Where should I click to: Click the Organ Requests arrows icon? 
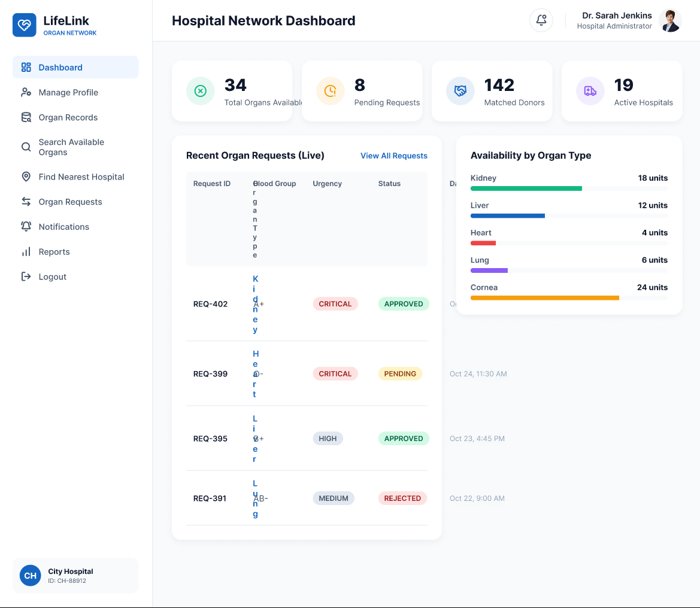(x=26, y=202)
